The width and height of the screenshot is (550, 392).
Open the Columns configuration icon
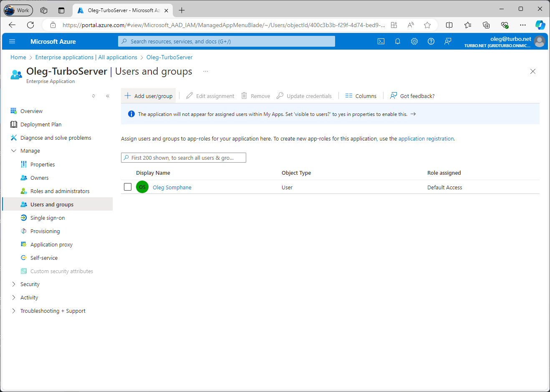(349, 95)
